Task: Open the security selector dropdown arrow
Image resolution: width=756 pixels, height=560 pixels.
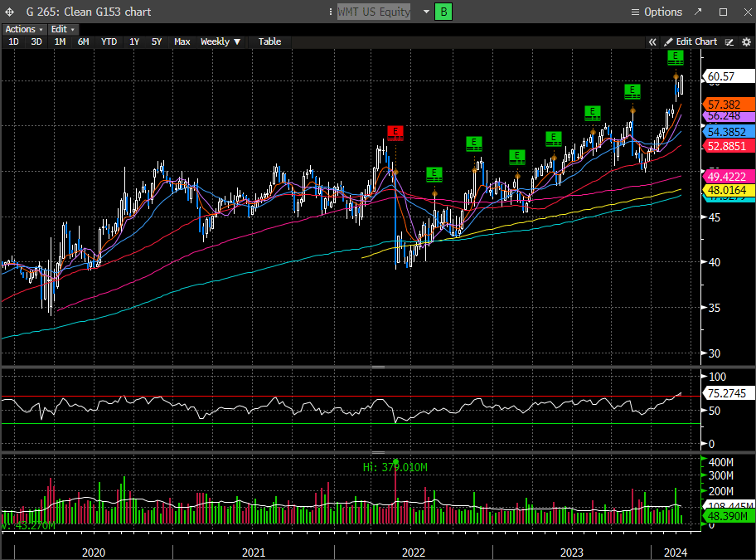Action: tap(426, 12)
